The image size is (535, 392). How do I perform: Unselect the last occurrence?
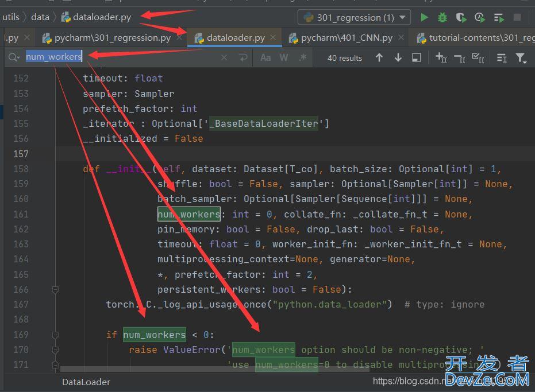(x=460, y=59)
